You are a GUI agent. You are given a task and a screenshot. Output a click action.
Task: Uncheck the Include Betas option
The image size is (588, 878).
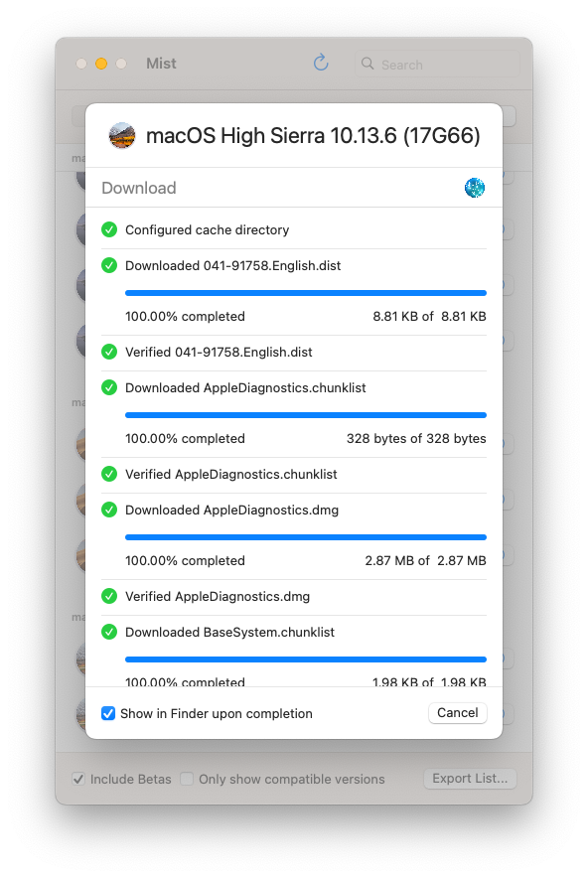[77, 779]
